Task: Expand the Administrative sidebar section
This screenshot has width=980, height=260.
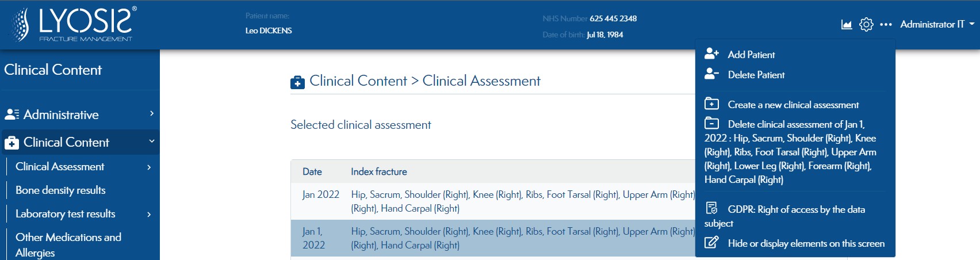Action: point(80,114)
